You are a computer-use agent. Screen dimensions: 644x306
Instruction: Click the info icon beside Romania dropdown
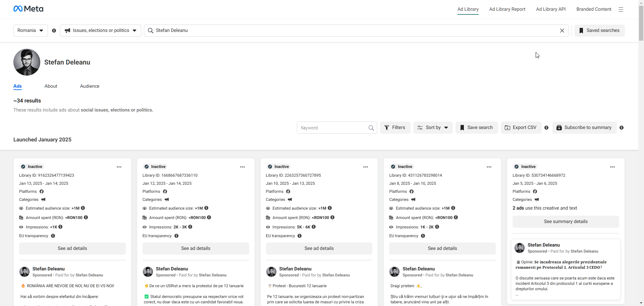[54, 31]
